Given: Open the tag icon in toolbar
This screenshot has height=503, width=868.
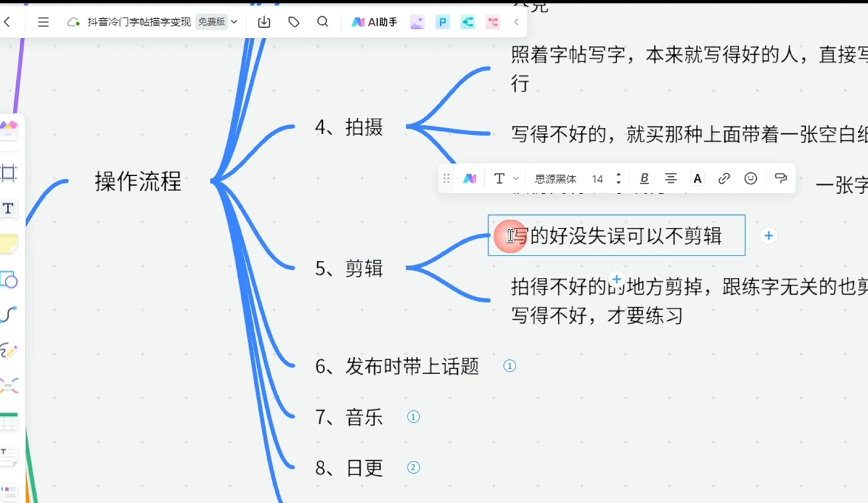Looking at the screenshot, I should pyautogui.click(x=294, y=22).
